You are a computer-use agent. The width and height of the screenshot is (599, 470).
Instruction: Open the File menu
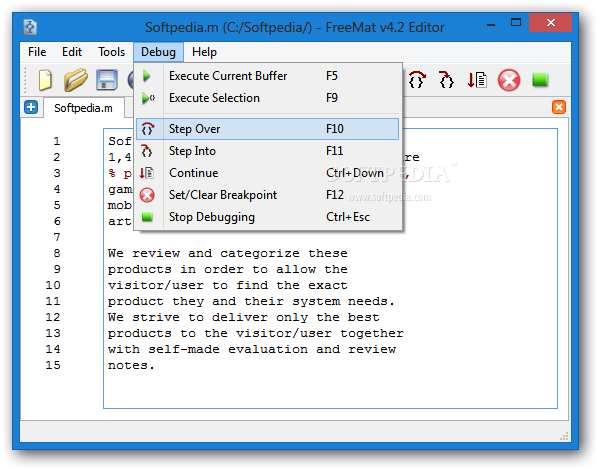coord(37,52)
